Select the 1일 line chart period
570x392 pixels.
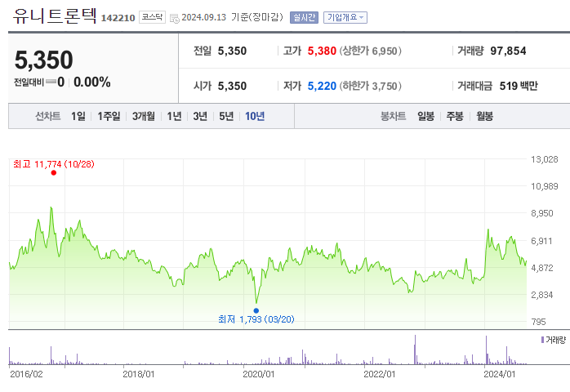pos(78,116)
